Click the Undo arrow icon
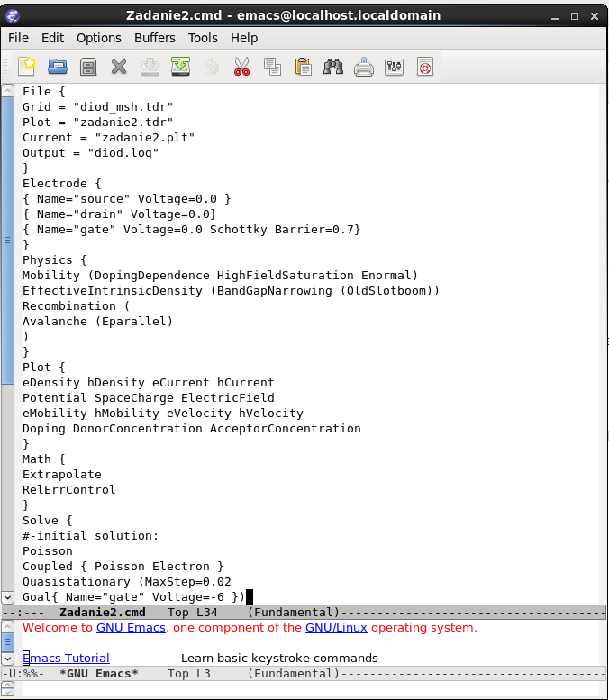 tap(211, 67)
